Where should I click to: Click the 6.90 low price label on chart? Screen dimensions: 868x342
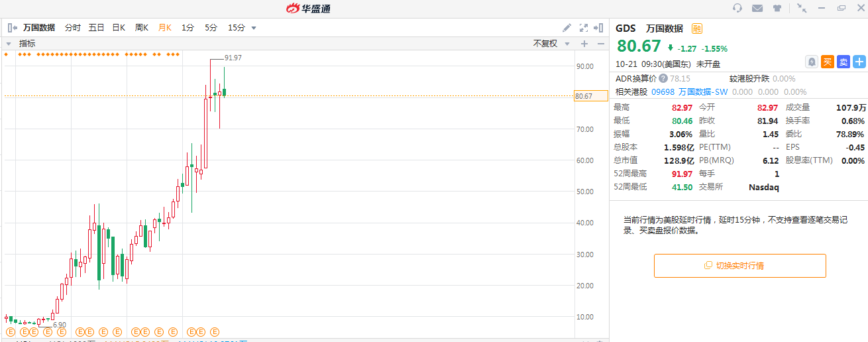tap(60, 325)
